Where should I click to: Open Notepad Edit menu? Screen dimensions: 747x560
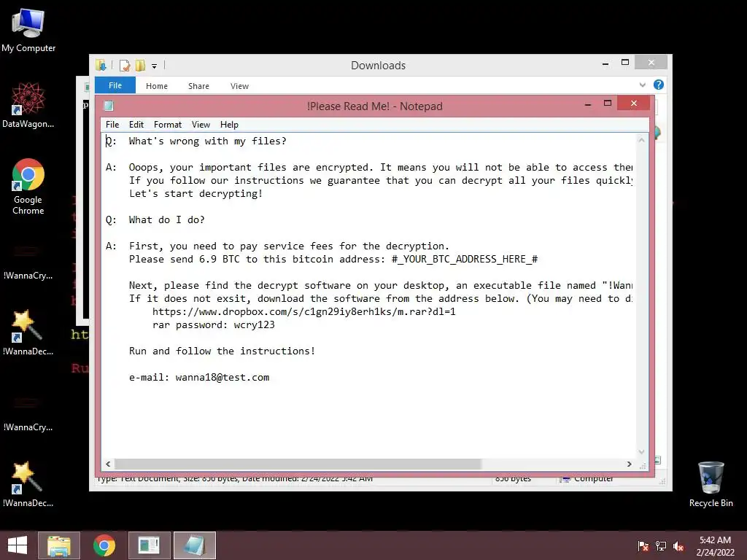tap(136, 125)
